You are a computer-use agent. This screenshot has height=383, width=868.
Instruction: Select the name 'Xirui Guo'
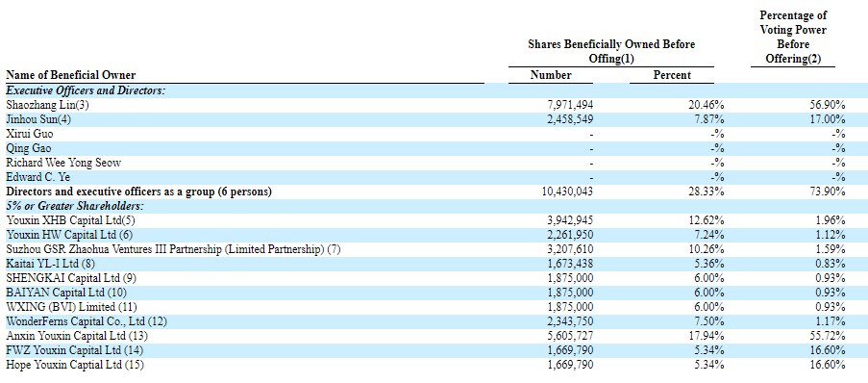tap(30, 134)
